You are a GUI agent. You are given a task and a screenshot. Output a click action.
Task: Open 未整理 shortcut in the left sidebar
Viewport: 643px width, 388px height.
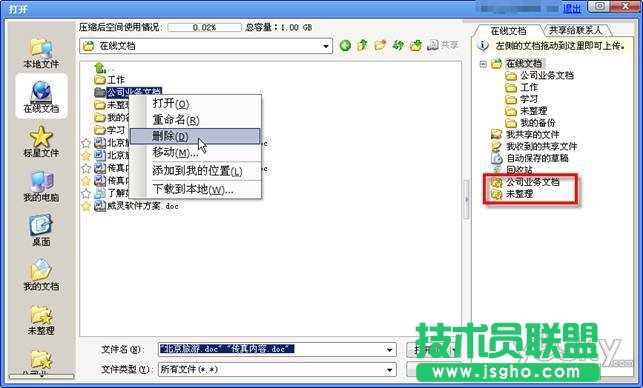point(41,320)
